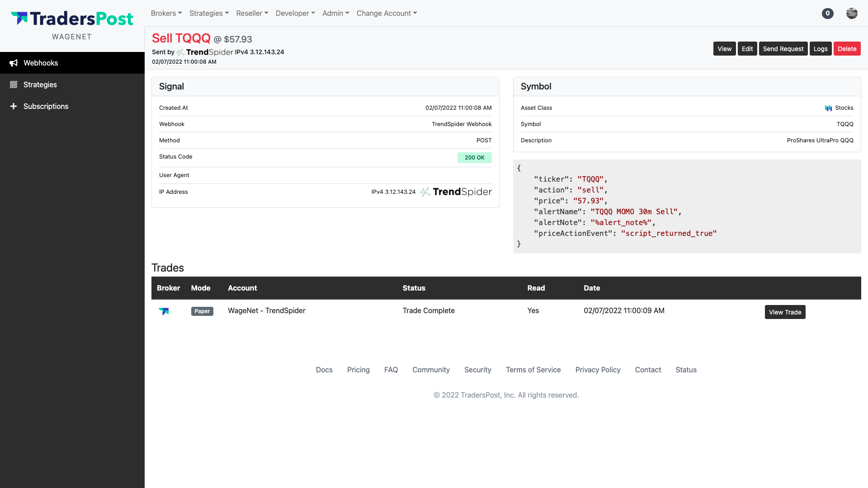Open Terms of Service link
This screenshot has height=488, width=868.
click(x=533, y=370)
